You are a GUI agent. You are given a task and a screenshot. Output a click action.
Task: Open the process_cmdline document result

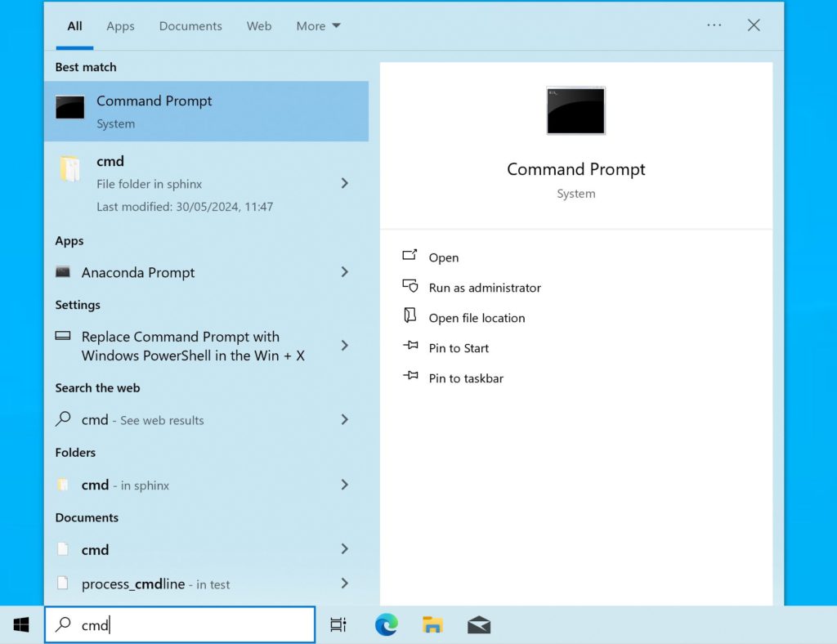155,584
